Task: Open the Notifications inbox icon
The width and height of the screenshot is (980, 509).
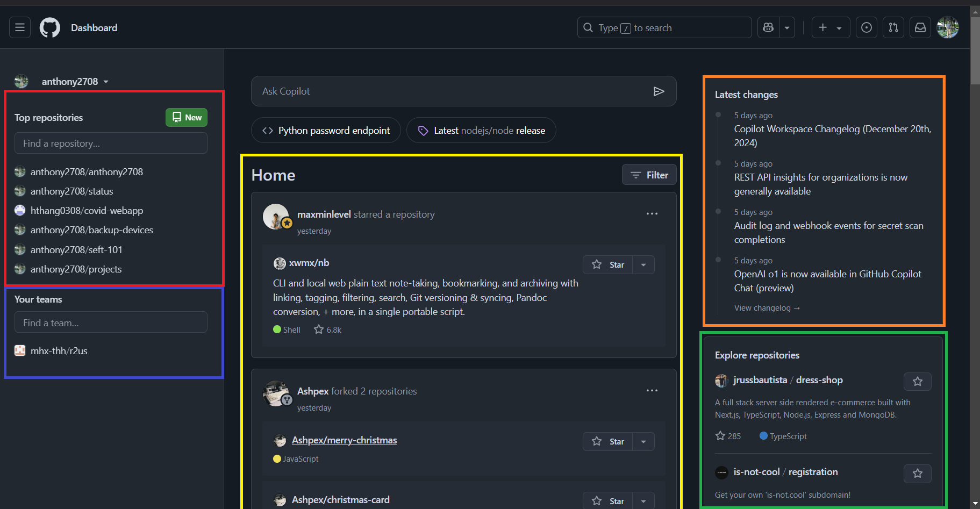Action: [920, 27]
